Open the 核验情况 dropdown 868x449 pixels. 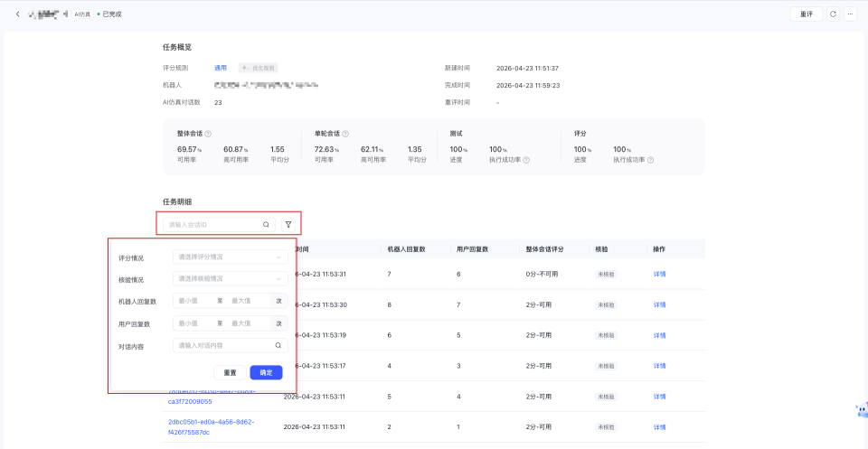(x=231, y=278)
